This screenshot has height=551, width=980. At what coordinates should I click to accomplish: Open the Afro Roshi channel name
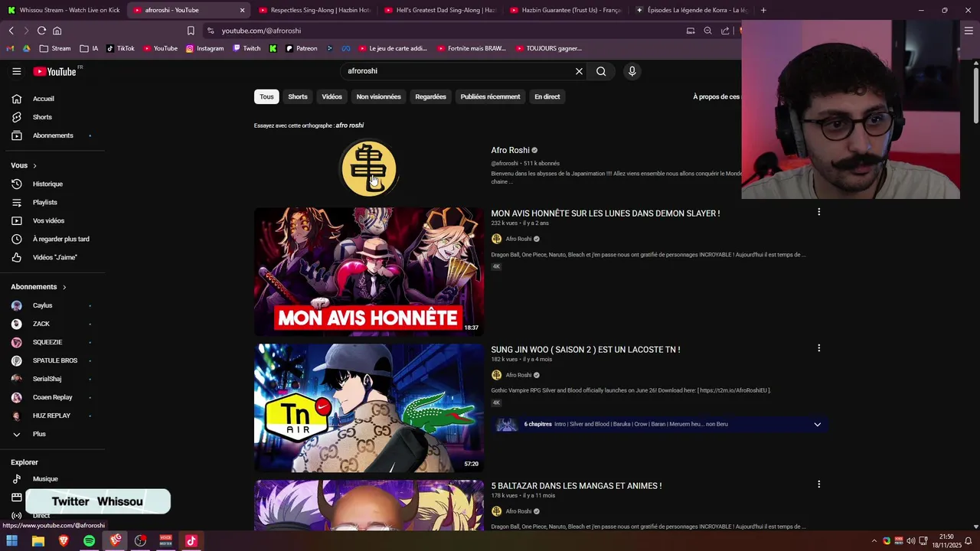510,150
